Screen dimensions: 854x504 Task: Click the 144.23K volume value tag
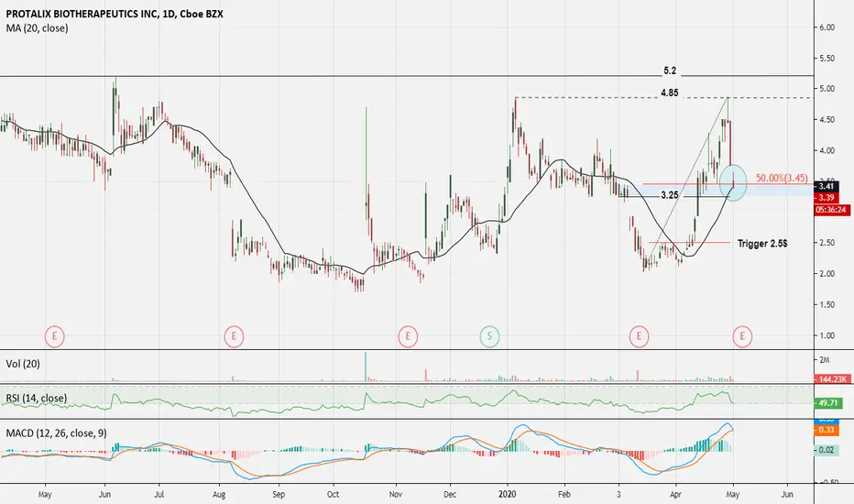(830, 379)
